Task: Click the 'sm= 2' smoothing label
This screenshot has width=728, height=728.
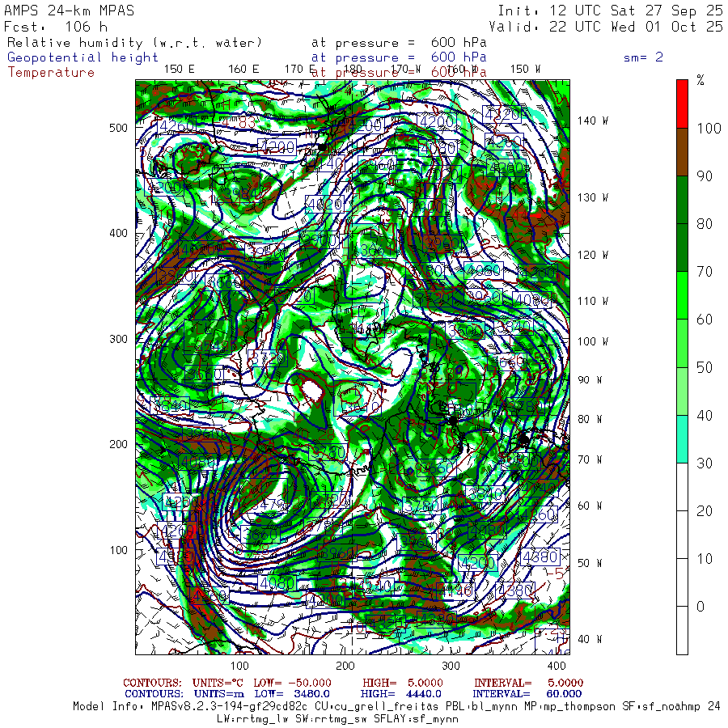Action: pyautogui.click(x=643, y=57)
